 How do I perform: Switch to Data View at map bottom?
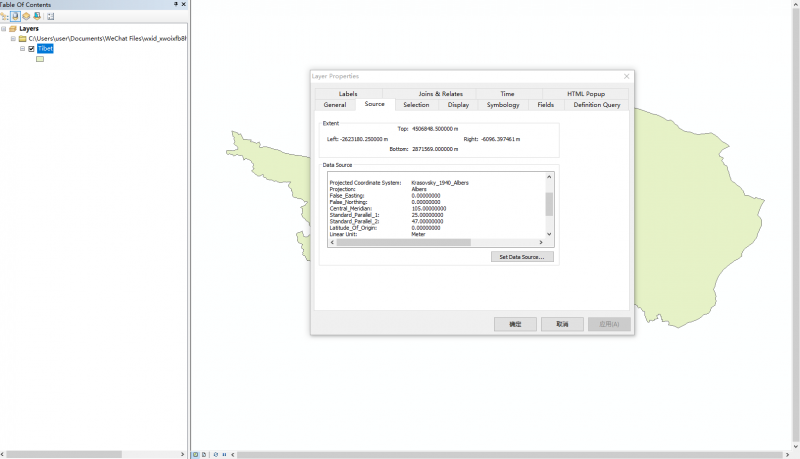click(195, 454)
